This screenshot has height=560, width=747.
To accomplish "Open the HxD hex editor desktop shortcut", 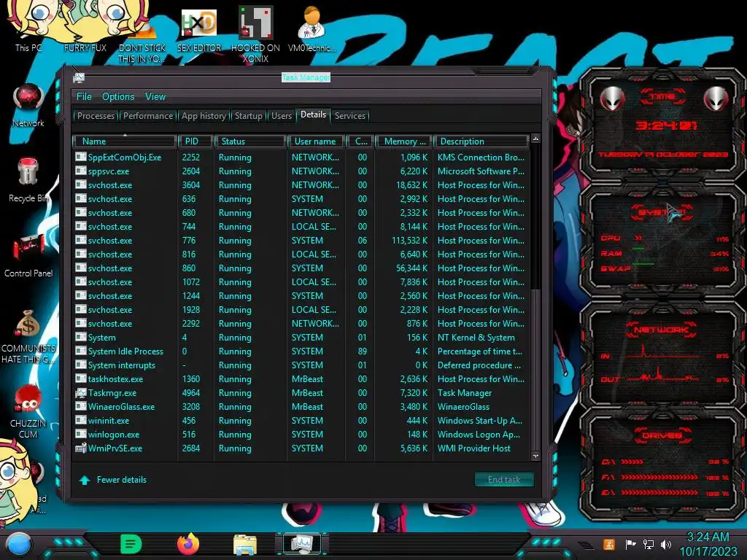I will pyautogui.click(x=199, y=29).
